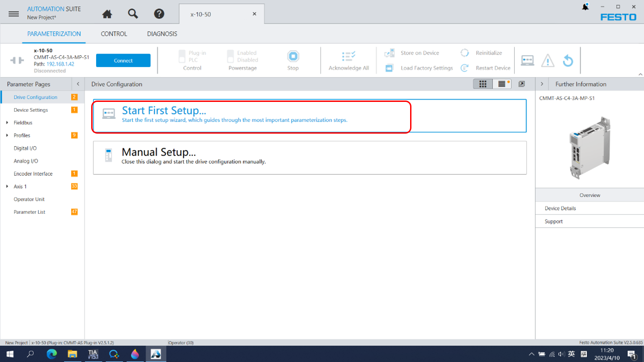Click the warning triangle icon
Screen dimensions: 644x362
(x=547, y=60)
